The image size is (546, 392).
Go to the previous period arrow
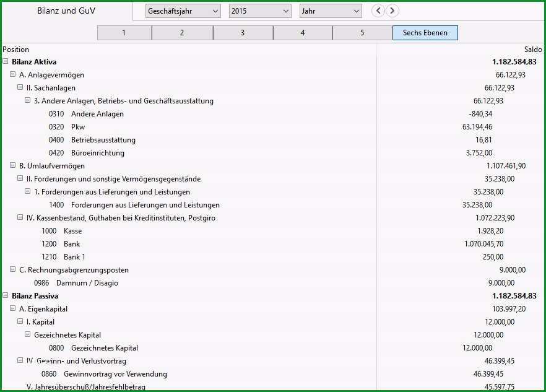tap(378, 11)
